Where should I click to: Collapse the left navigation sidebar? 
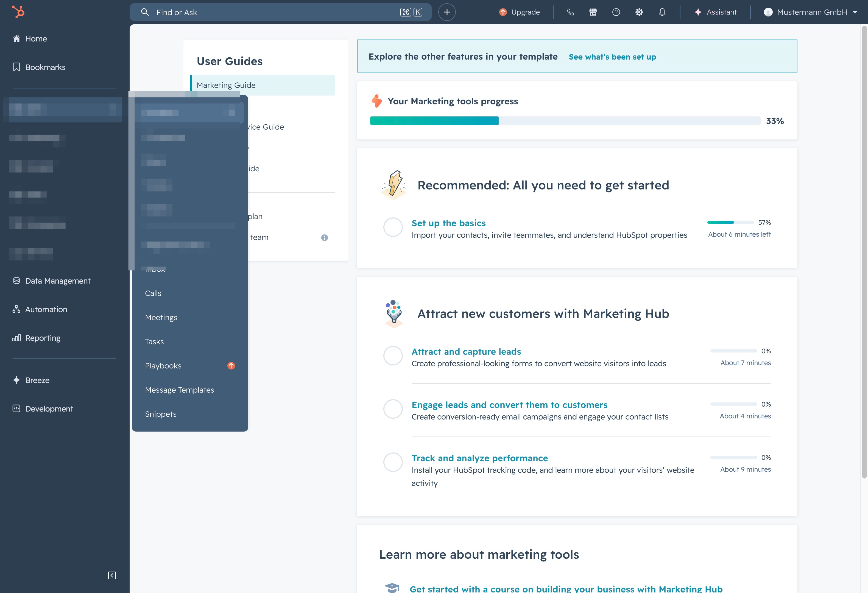[x=112, y=575]
